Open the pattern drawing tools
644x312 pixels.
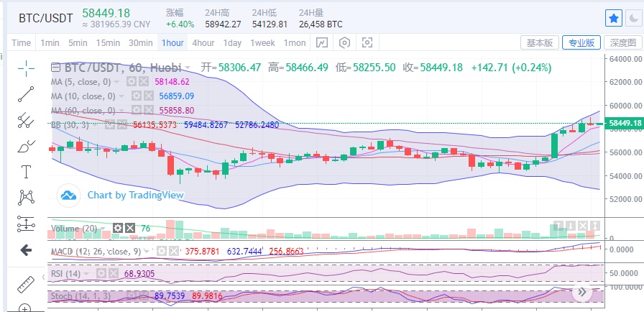27,196
